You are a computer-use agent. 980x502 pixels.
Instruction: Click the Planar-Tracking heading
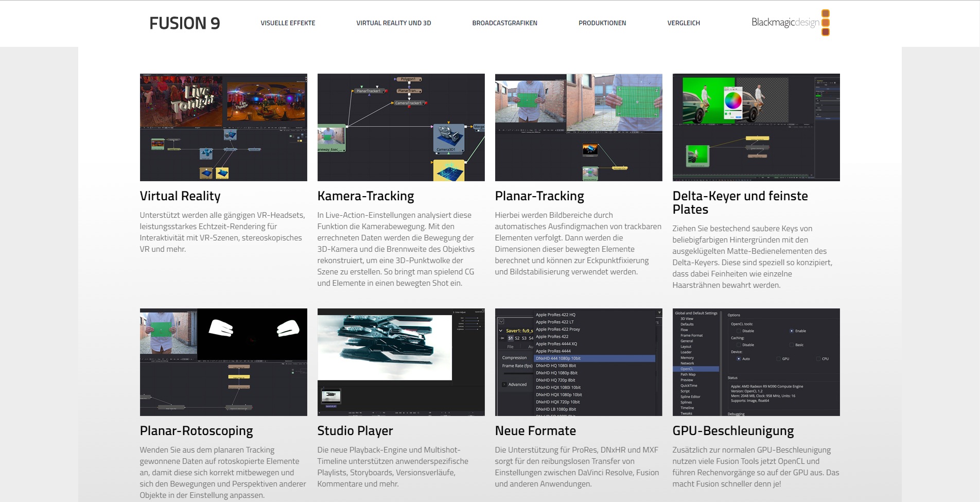click(x=539, y=196)
